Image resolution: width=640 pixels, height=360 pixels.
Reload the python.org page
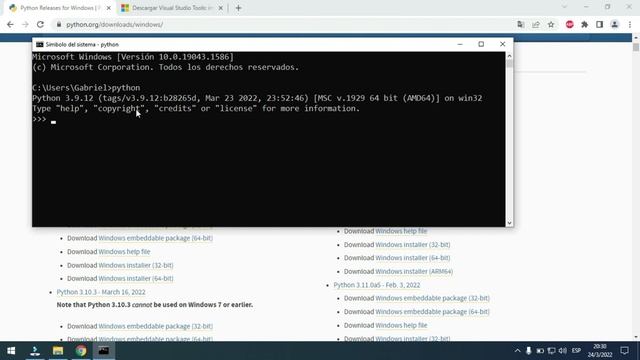pyautogui.click(x=40, y=24)
